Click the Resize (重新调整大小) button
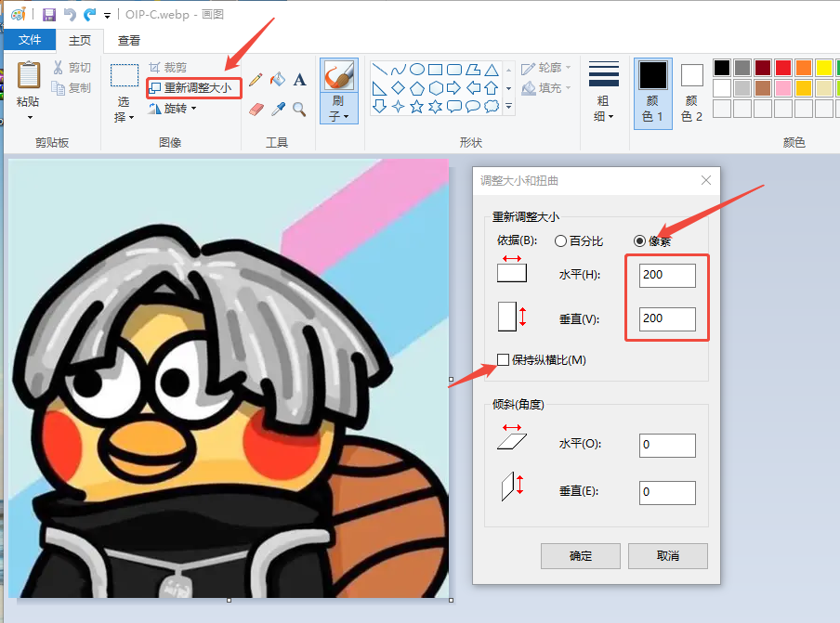840x623 pixels. point(194,88)
